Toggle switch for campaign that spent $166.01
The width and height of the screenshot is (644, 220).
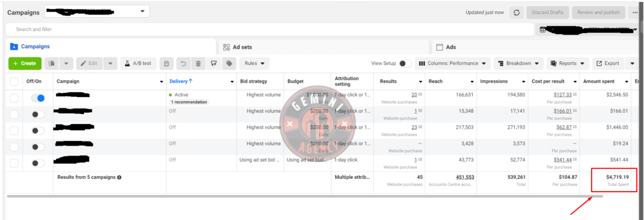point(38,114)
